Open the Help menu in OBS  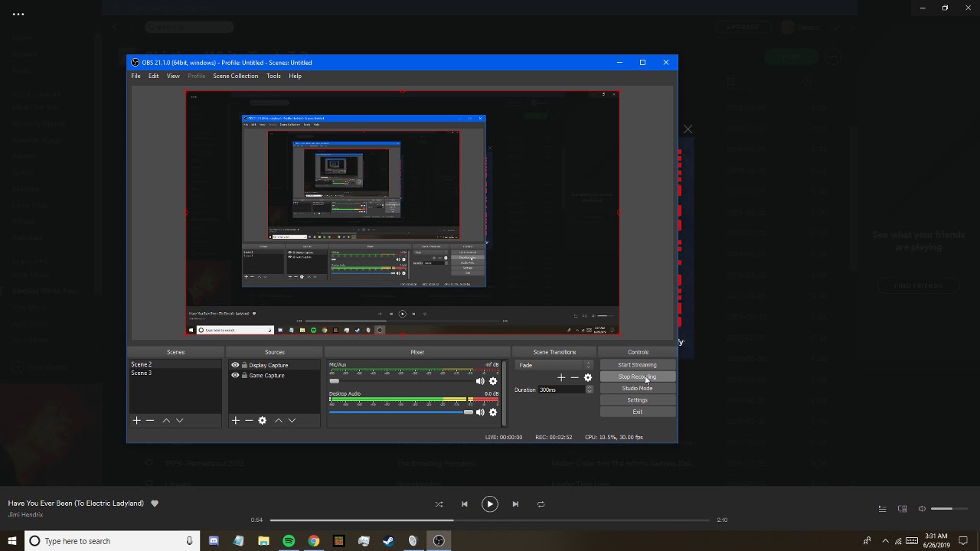coord(295,76)
